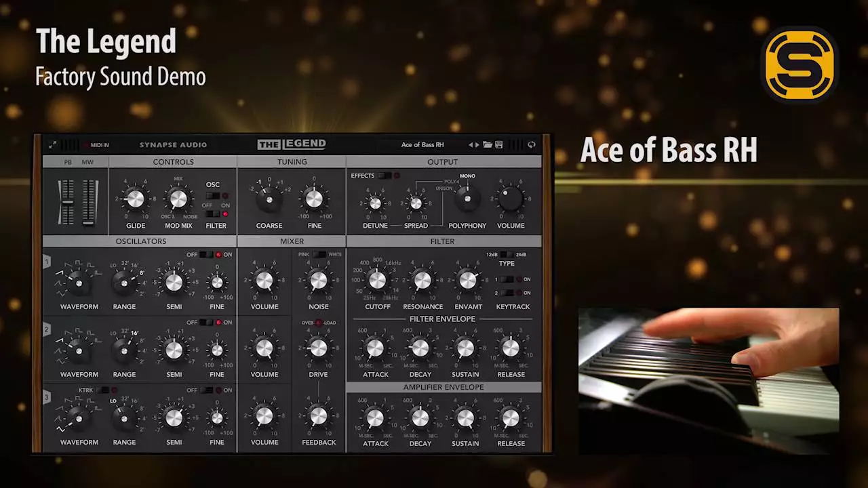Switch oscillator 2 OFF/ON toggle
868x488 pixels.
[207, 323]
